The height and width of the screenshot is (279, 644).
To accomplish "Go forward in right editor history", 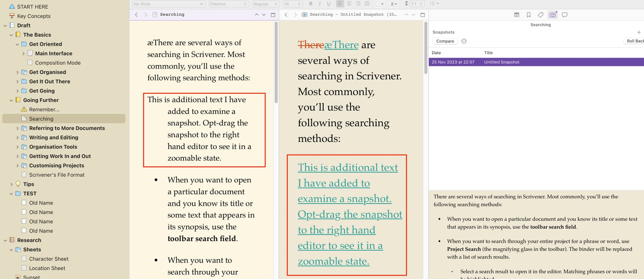I will pos(295,15).
